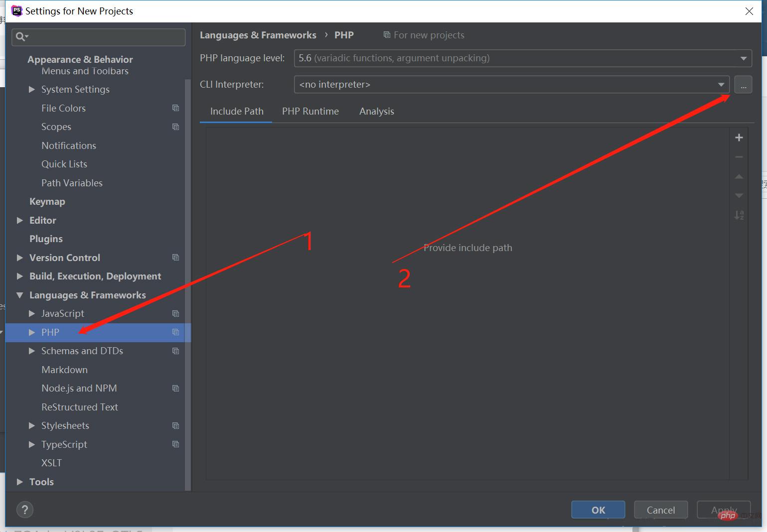Click project-level icon beside Schemas and DTDs
The height and width of the screenshot is (532, 767).
(x=175, y=351)
